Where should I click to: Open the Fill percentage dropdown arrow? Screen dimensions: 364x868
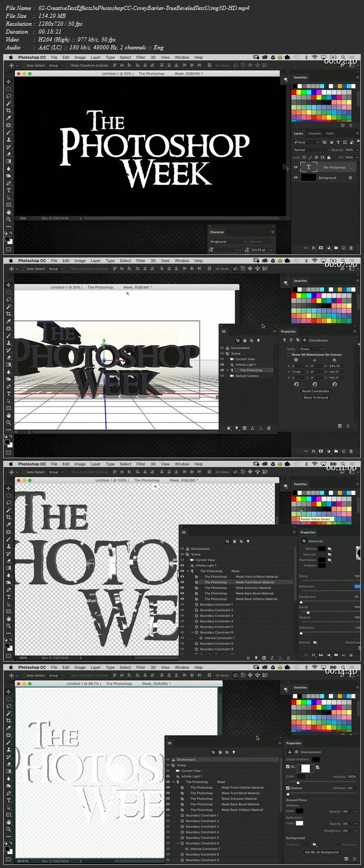[x=357, y=157]
